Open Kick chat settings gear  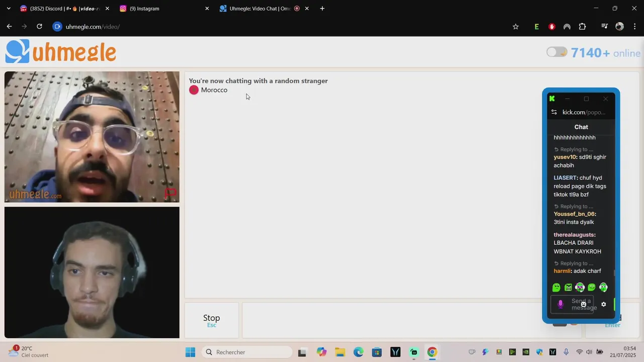[x=604, y=304]
